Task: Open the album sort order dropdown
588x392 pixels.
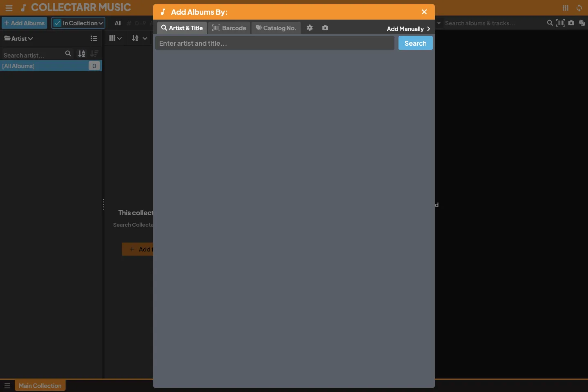Action: [140, 38]
